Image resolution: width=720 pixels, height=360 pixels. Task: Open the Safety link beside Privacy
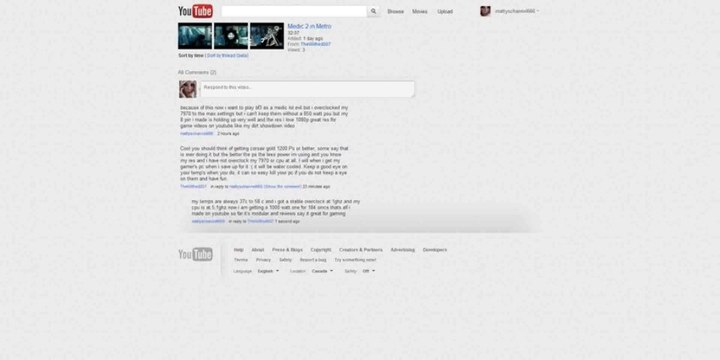coord(285,260)
